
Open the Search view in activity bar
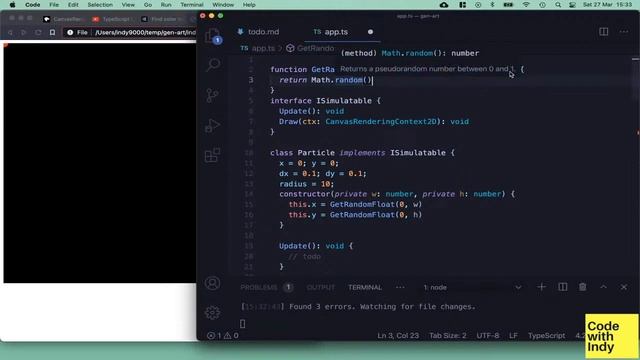tap(213, 64)
